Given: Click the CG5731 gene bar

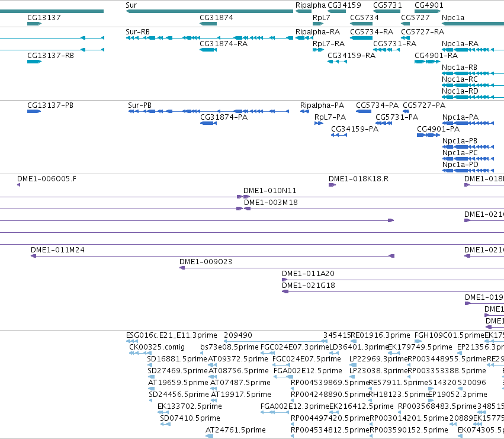Looking at the screenshot, I should [387, 11].
